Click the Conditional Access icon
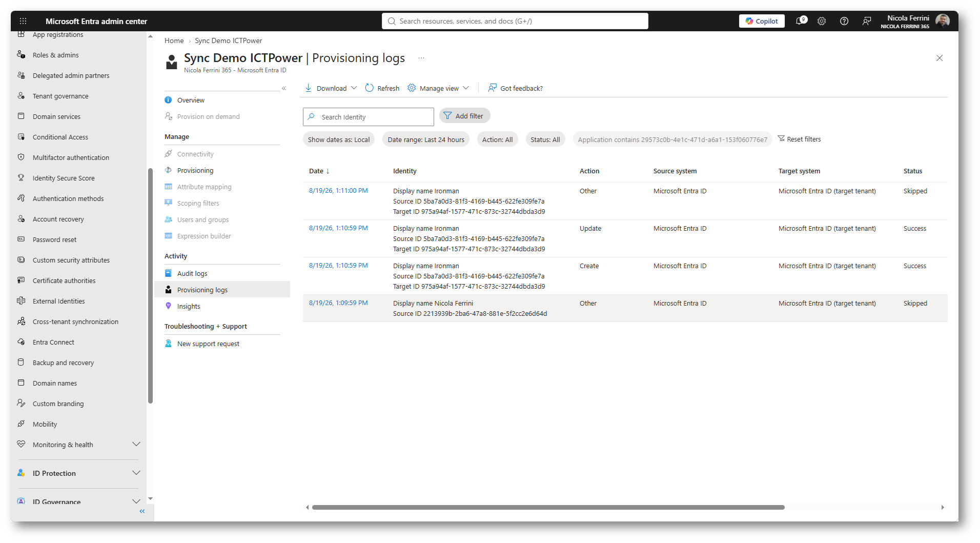Image resolution: width=980 pixels, height=543 pixels. click(21, 137)
